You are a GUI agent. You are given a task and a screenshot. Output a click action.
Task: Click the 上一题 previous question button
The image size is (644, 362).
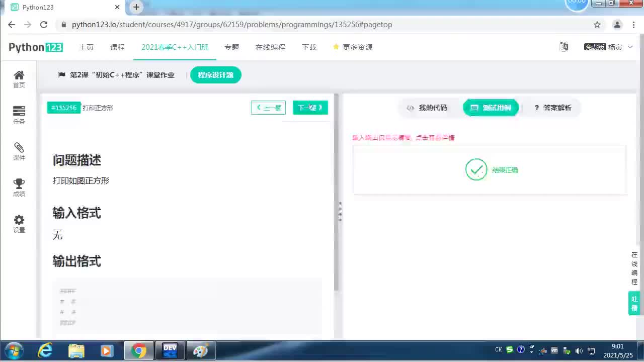[268, 108]
